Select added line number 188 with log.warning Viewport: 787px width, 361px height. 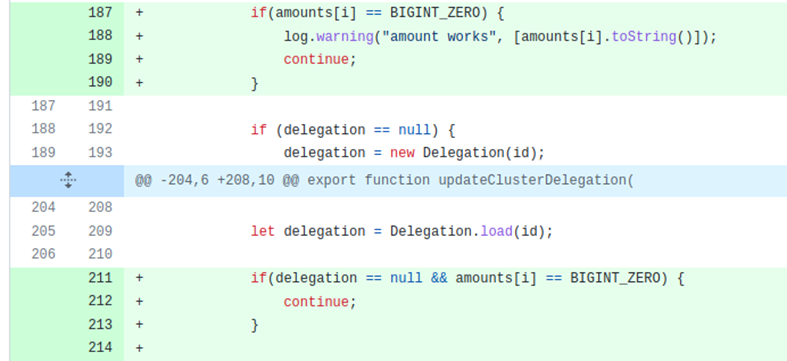point(100,36)
